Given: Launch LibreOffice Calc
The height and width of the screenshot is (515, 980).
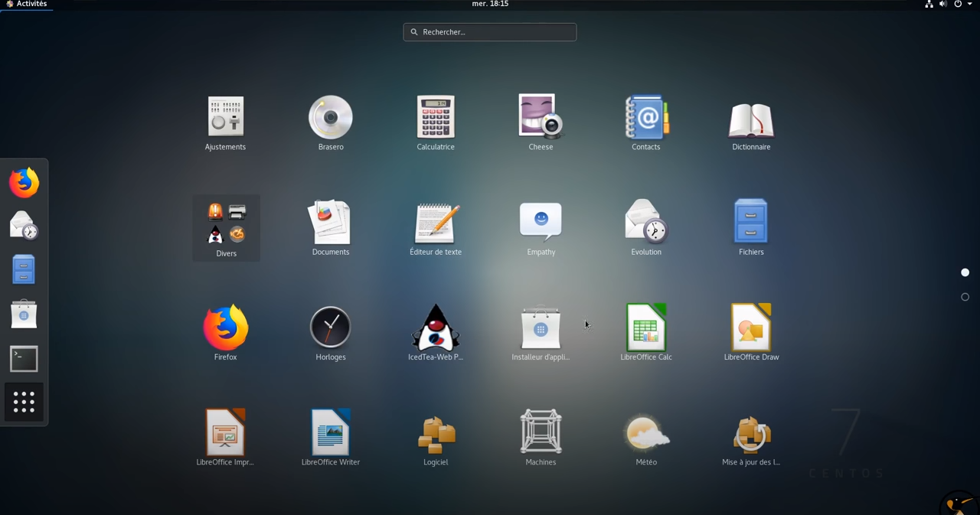Looking at the screenshot, I should pos(646,333).
